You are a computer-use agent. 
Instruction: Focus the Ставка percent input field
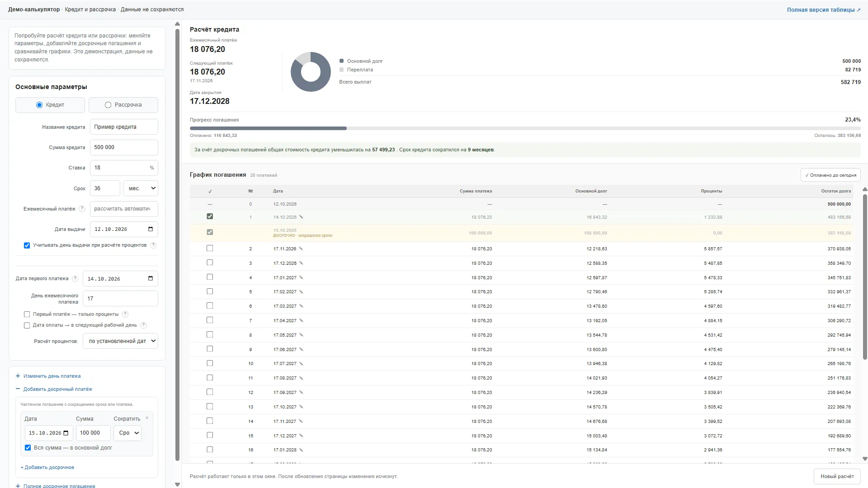click(x=124, y=168)
